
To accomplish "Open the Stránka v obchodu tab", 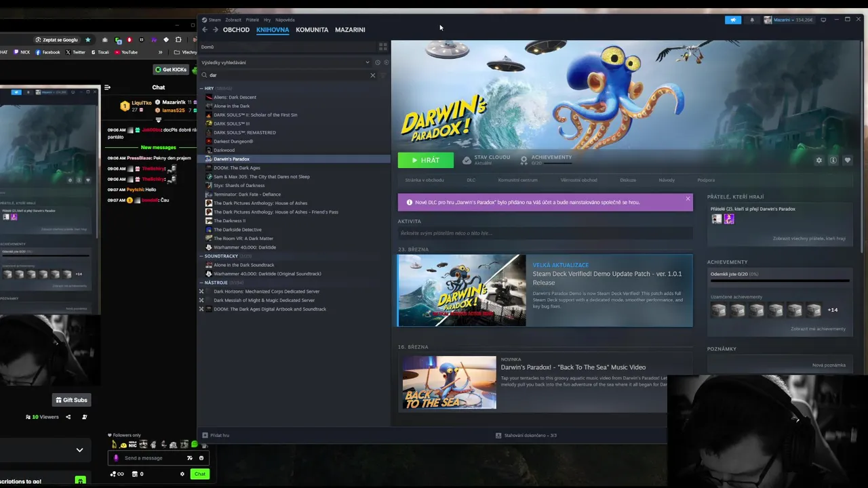I will pos(425,180).
